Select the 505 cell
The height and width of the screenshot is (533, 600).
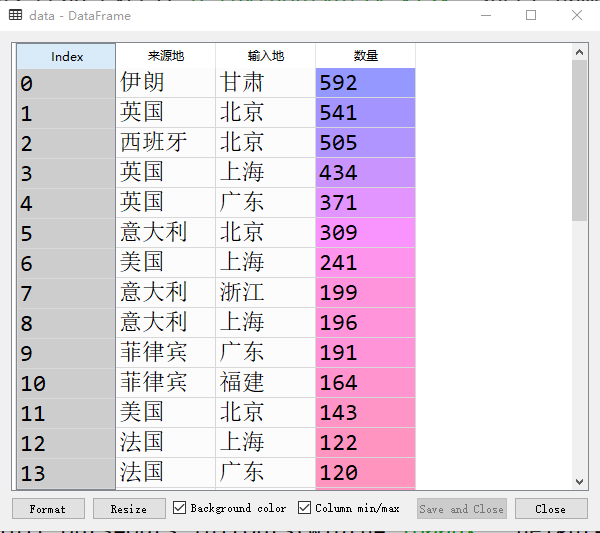tap(365, 143)
